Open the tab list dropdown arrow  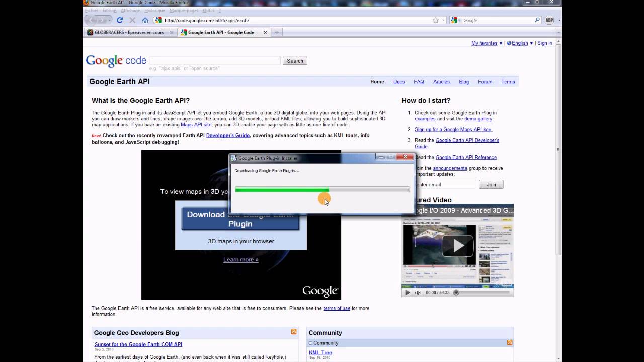(558, 32)
